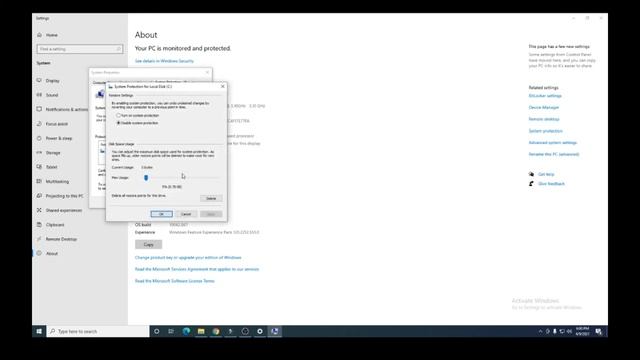Open Cortana from the taskbar
This screenshot has width=640, height=360.
(x=156, y=331)
